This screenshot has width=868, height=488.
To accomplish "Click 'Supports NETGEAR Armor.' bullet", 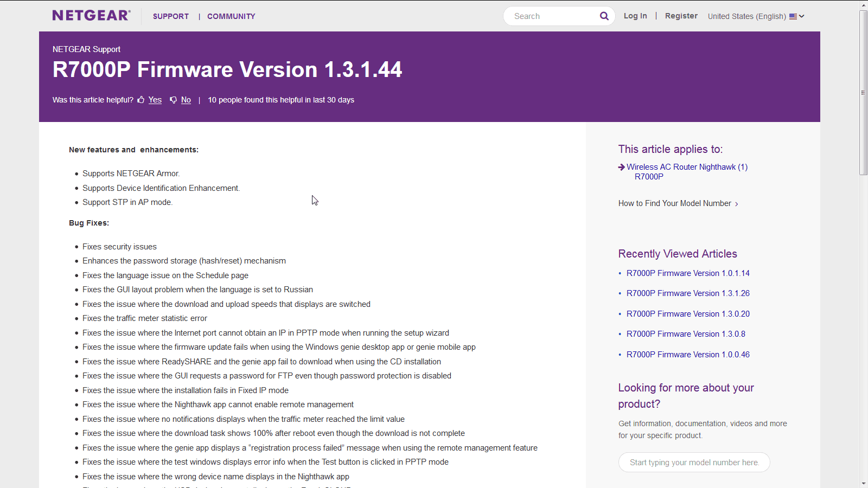I will (131, 174).
